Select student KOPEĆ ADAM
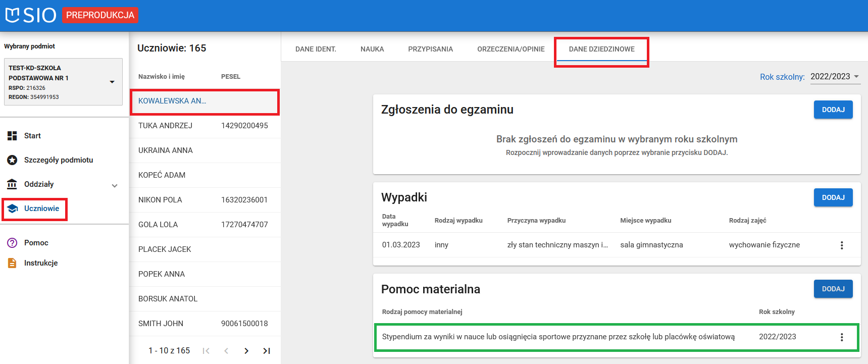Viewport: 868px width, 364px height. 162,175
